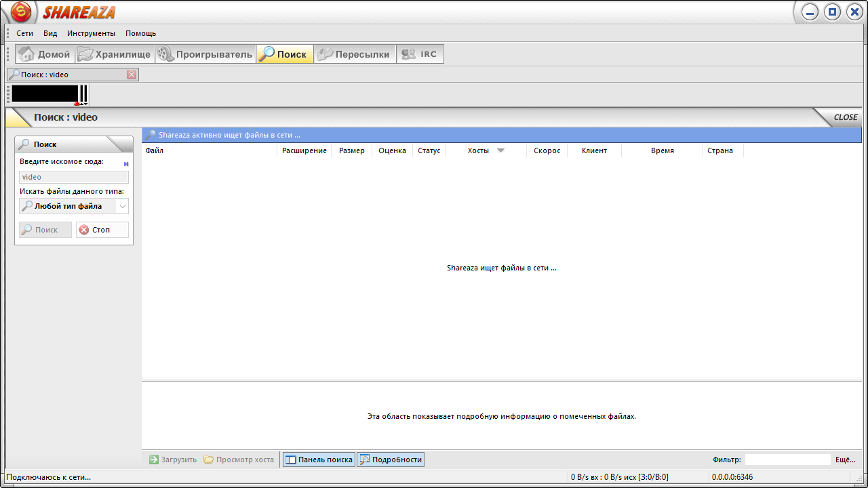The image size is (868, 488).
Task: Sort results by the Страна column
Action: tap(723, 150)
